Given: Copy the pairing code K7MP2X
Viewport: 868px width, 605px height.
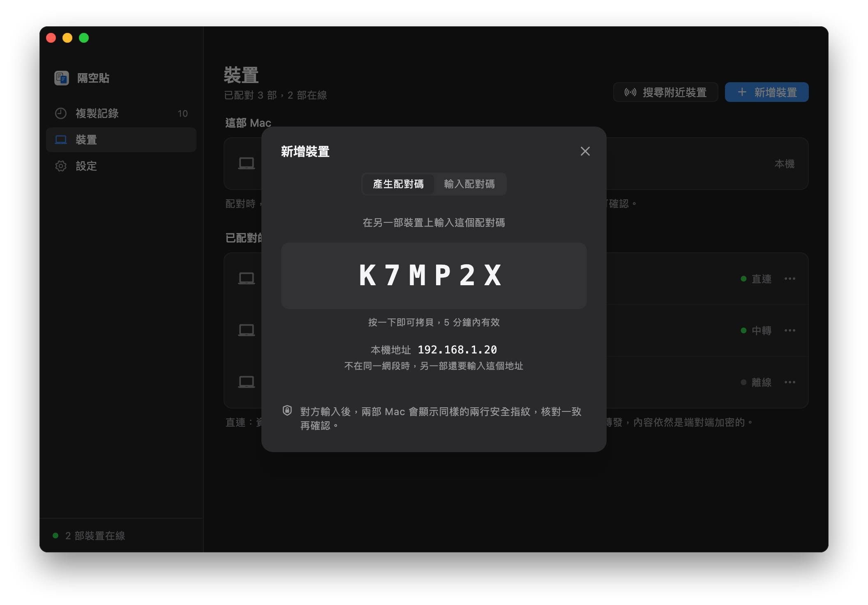Looking at the screenshot, I should tap(434, 275).
